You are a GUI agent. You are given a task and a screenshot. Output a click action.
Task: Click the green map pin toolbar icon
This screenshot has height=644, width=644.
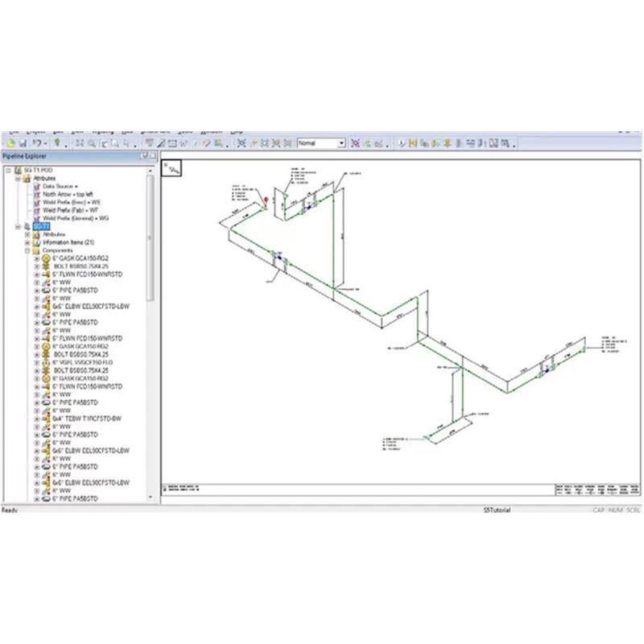pyautogui.click(x=57, y=142)
